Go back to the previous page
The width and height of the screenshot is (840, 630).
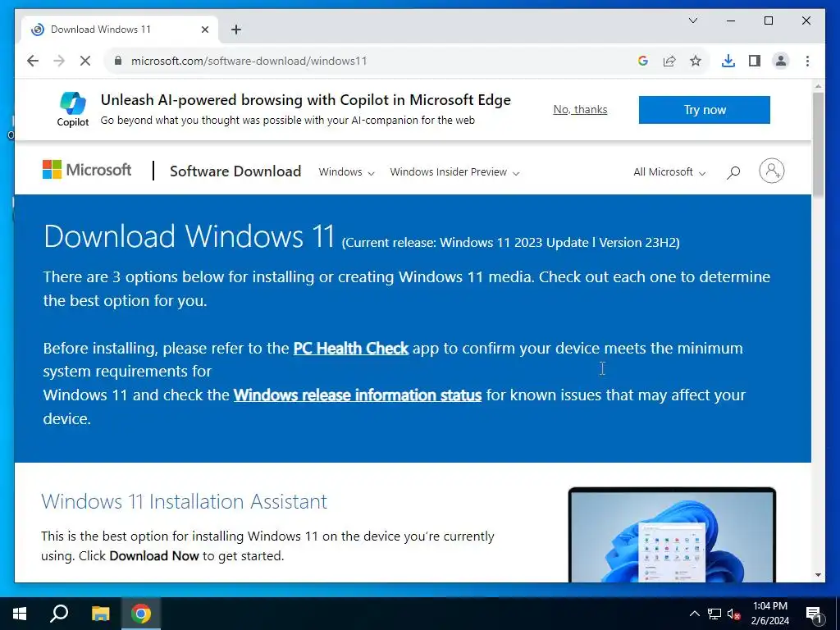pyautogui.click(x=33, y=61)
